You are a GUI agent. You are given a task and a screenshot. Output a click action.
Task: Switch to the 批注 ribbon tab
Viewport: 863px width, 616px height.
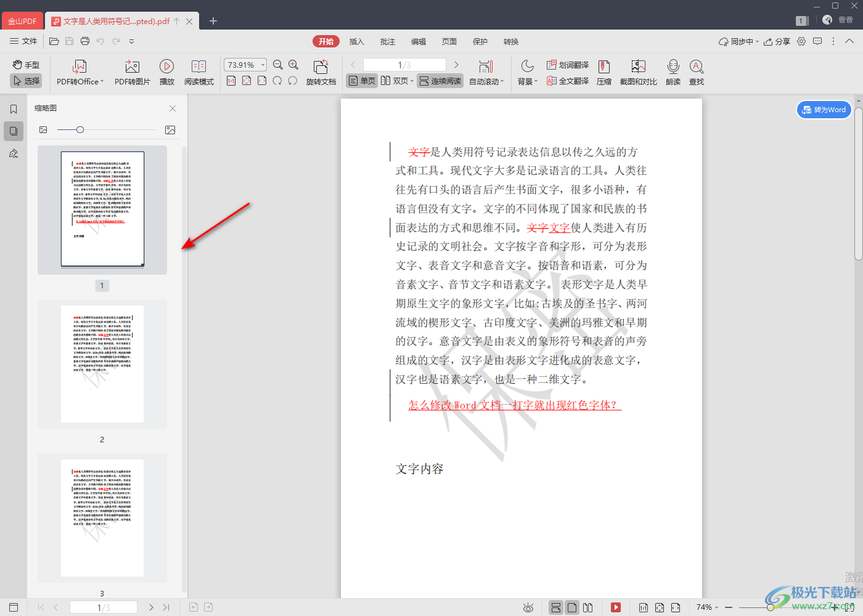(x=388, y=41)
